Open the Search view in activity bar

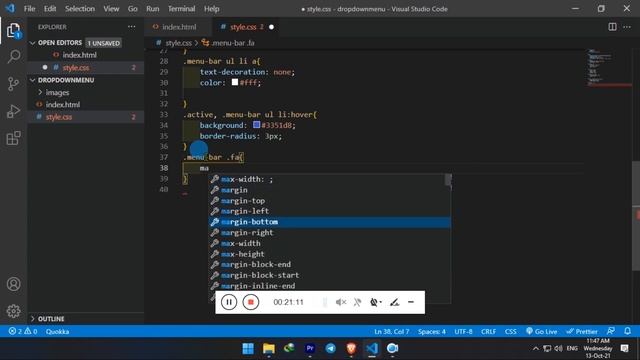pos(13,56)
